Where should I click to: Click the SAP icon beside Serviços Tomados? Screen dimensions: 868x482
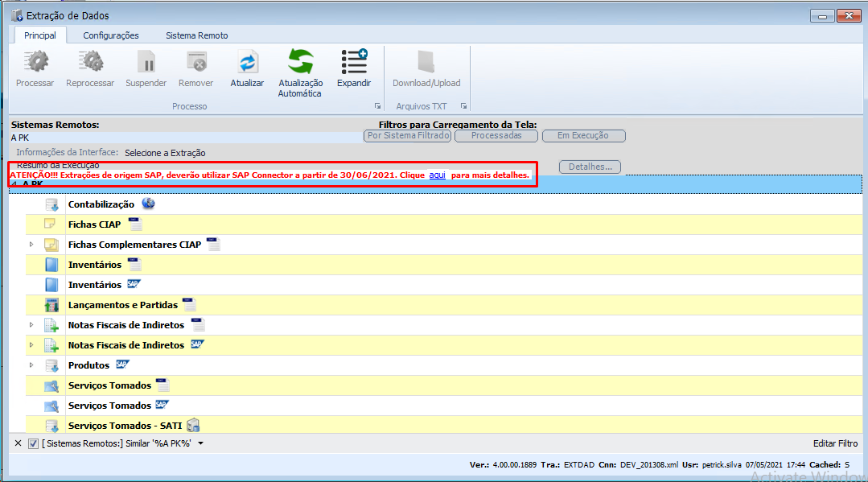(x=162, y=405)
